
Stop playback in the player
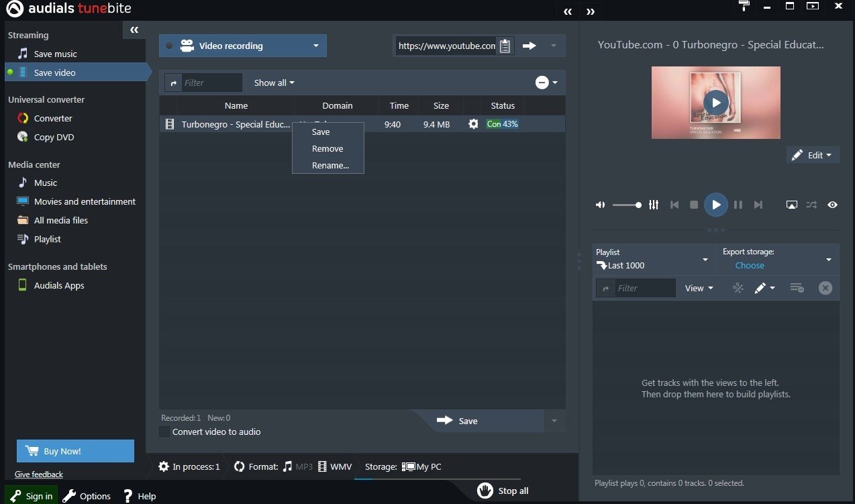coord(694,205)
